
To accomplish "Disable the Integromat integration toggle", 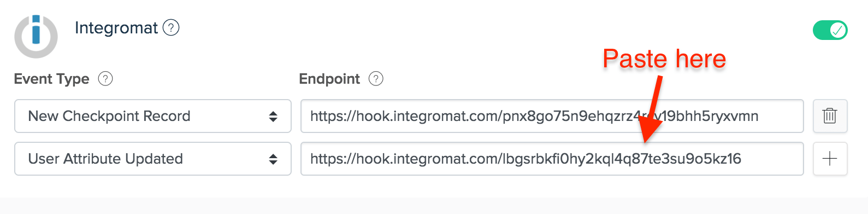I will coord(830,30).
